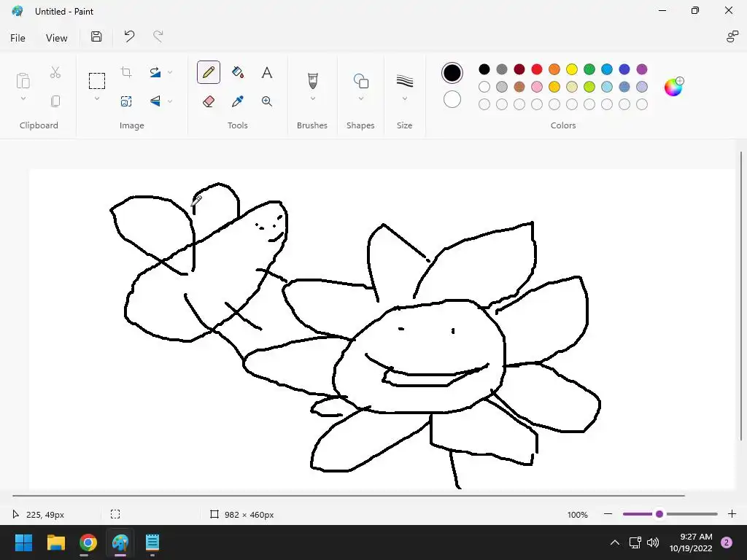This screenshot has width=747, height=560.
Task: Click the Paste clipboard icon
Action: (23, 80)
